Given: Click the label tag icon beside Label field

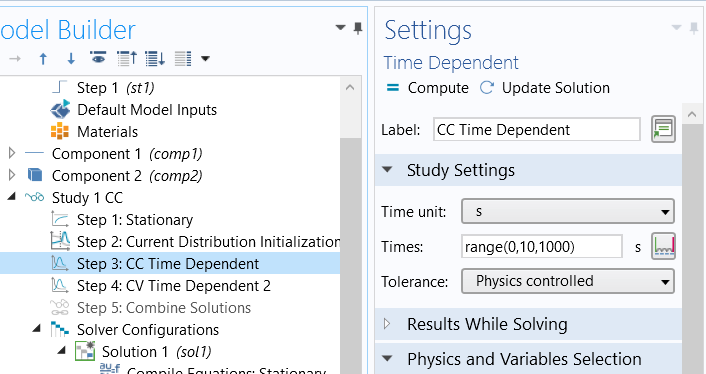Looking at the screenshot, I should 663,129.
